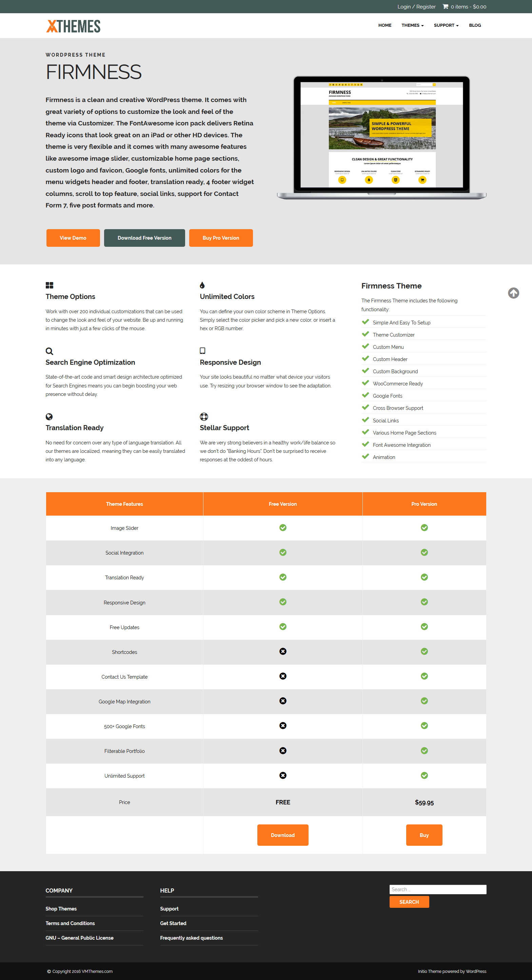The width and height of the screenshot is (532, 980).
Task: Expand the Themes dropdown menu
Action: point(413,25)
